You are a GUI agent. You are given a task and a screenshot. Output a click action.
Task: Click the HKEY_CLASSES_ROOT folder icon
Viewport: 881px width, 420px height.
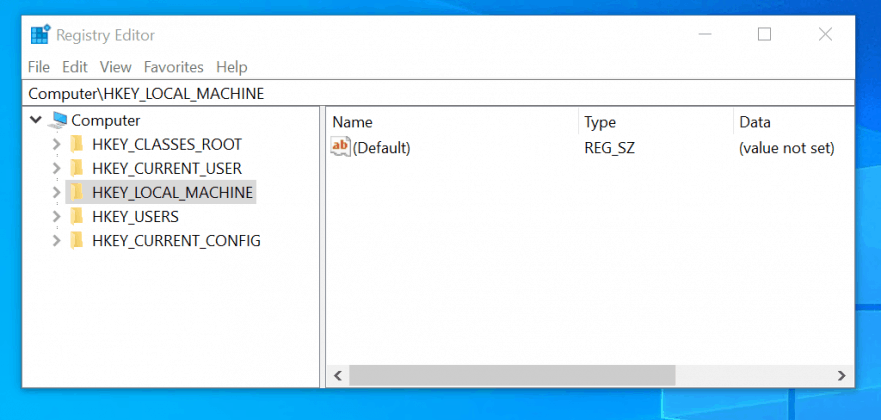[77, 144]
